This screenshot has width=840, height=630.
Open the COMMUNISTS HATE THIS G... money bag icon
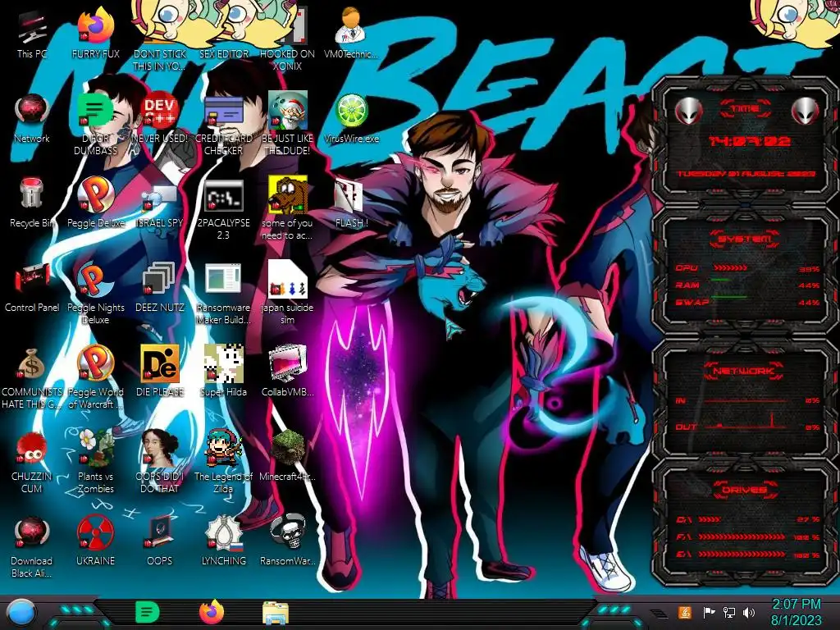(x=32, y=377)
